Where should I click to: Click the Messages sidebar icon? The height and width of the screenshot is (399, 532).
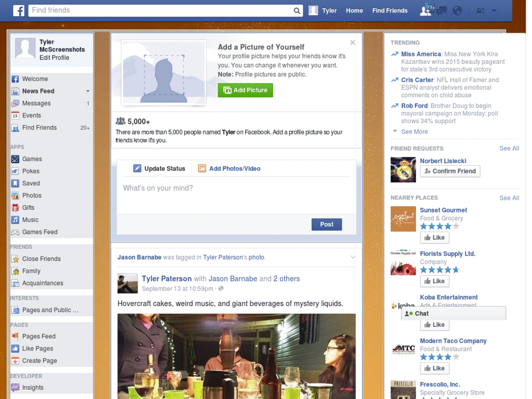[x=15, y=103]
